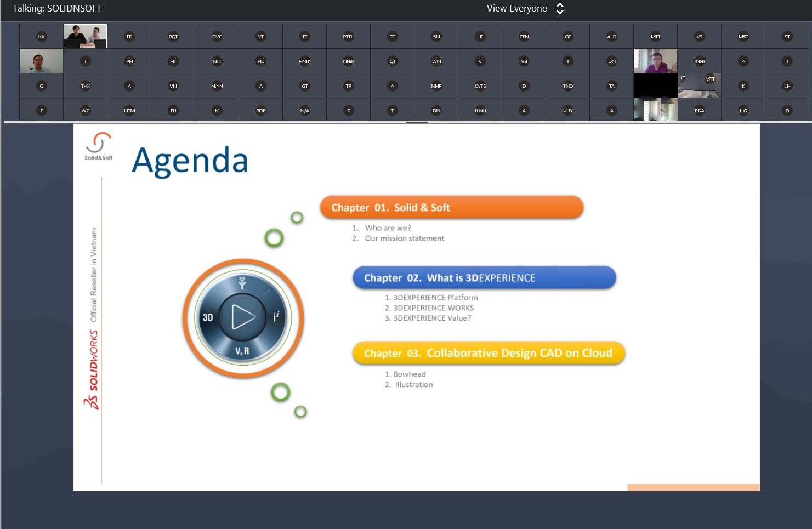The image size is (812, 529).
Task: Select the purple-shirt man's video tile
Action: pos(655,61)
